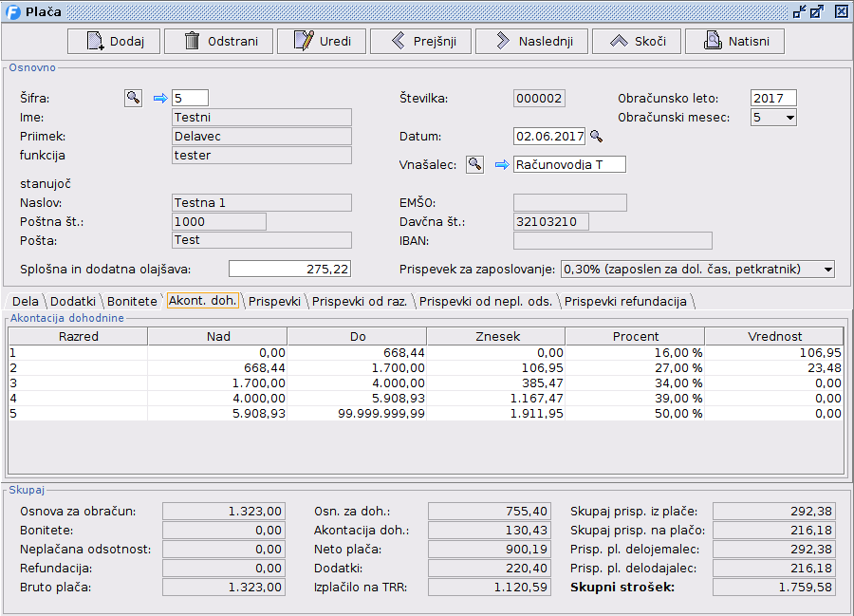854x616 pixels.
Task: Open the Prispevki od raz. tab
Action: pos(360,301)
